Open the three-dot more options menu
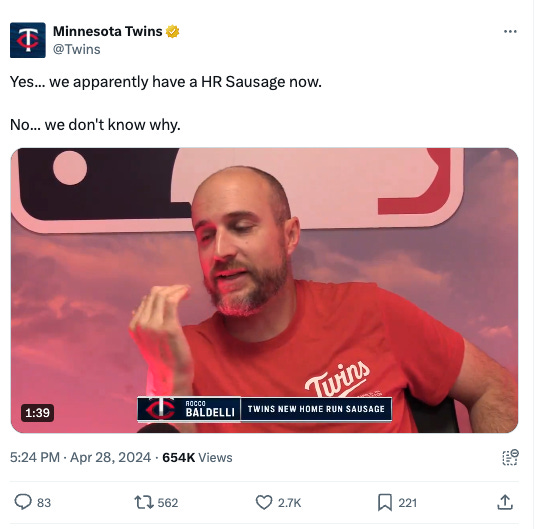 coord(510,32)
